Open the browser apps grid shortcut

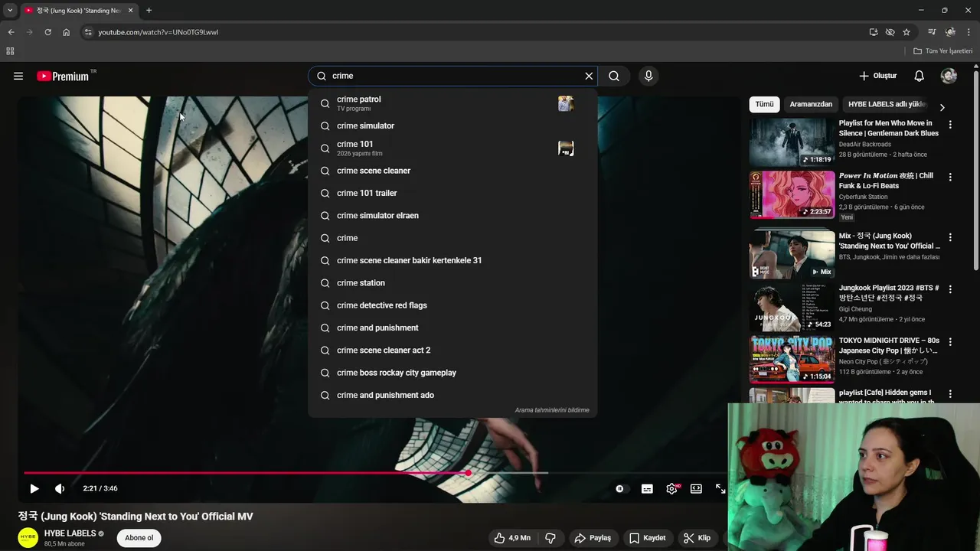pyautogui.click(x=10, y=51)
